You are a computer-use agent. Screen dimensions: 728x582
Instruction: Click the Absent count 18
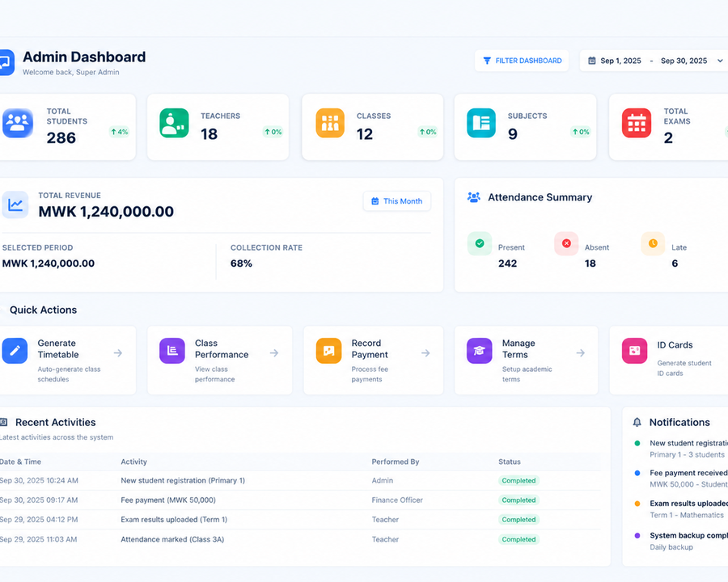point(590,264)
